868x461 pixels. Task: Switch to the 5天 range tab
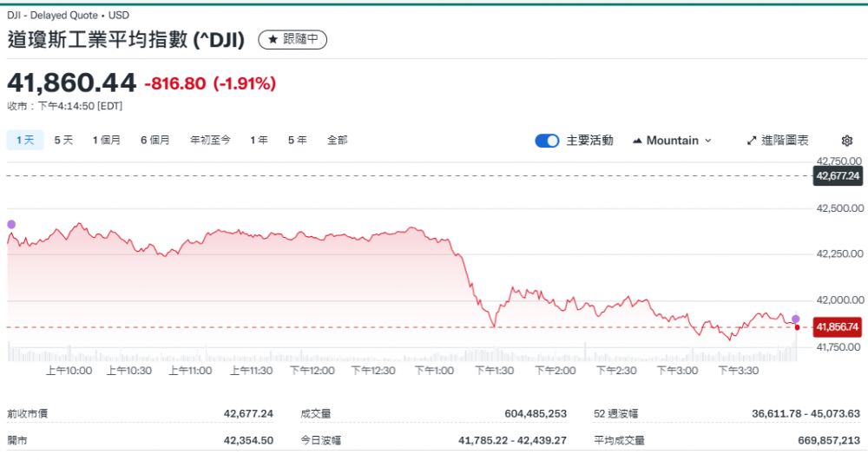pyautogui.click(x=63, y=140)
